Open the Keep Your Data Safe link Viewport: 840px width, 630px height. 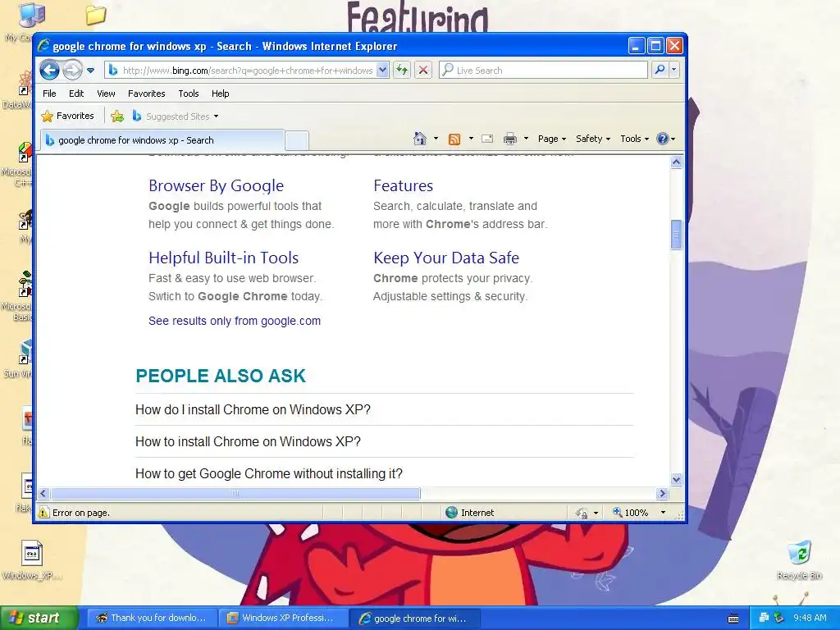tap(446, 258)
